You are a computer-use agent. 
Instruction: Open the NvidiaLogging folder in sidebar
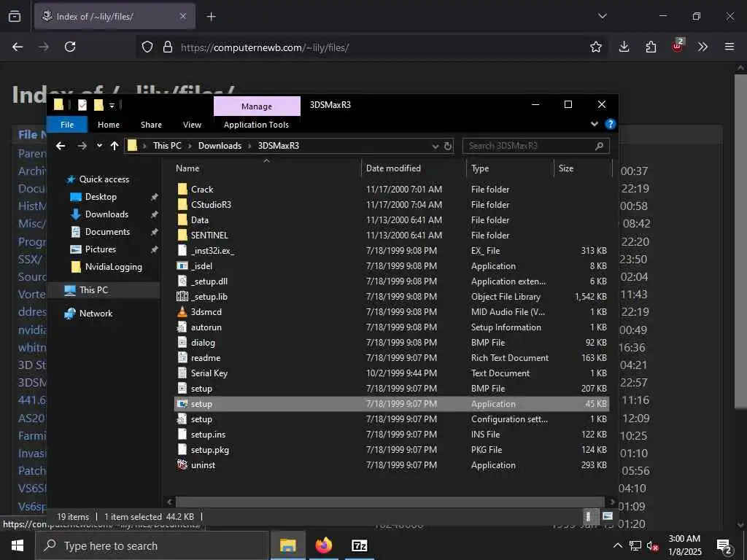point(113,267)
